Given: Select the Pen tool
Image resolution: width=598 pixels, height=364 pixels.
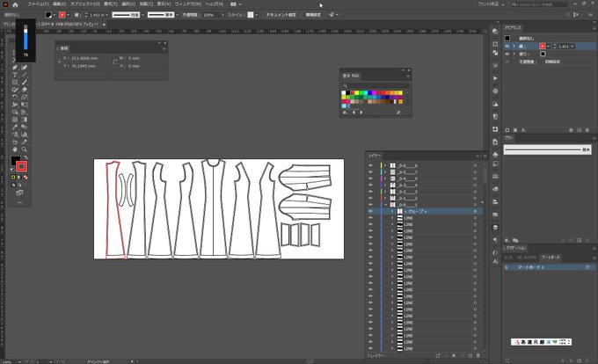Looking at the screenshot, I should click(15, 68).
